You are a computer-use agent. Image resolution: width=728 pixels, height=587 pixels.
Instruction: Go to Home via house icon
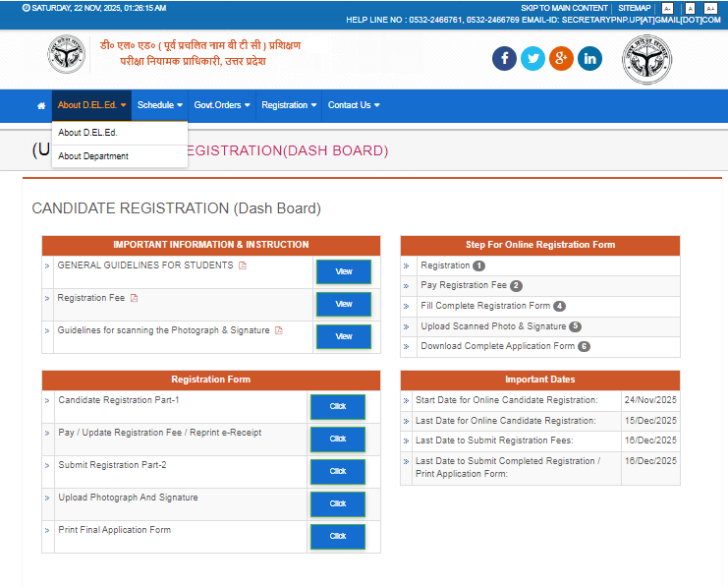point(41,105)
